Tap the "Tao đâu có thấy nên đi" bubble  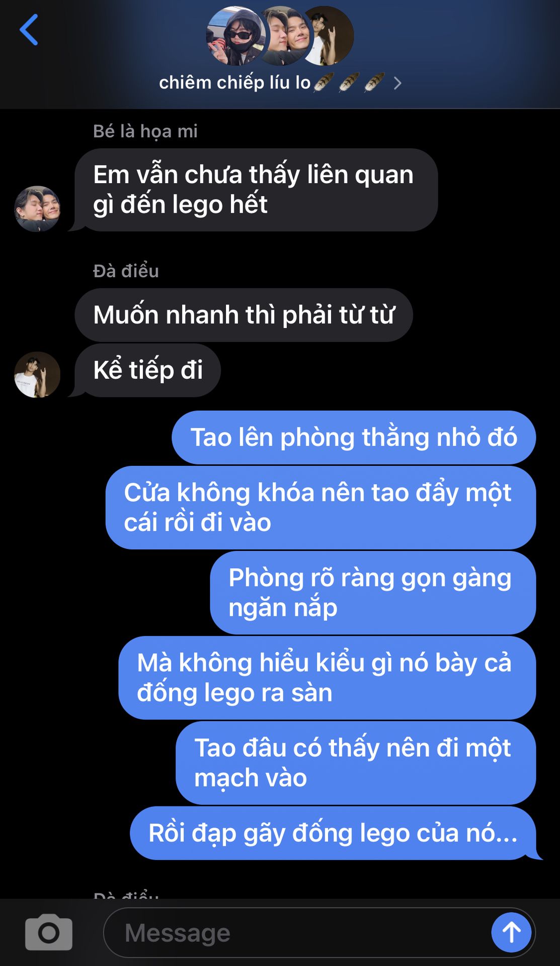coord(356,763)
